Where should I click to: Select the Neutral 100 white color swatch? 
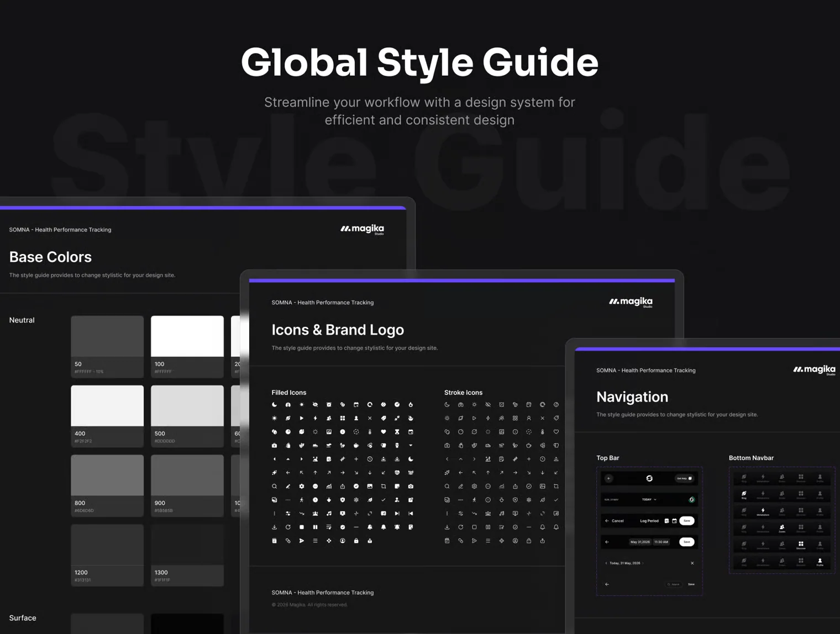(187, 346)
